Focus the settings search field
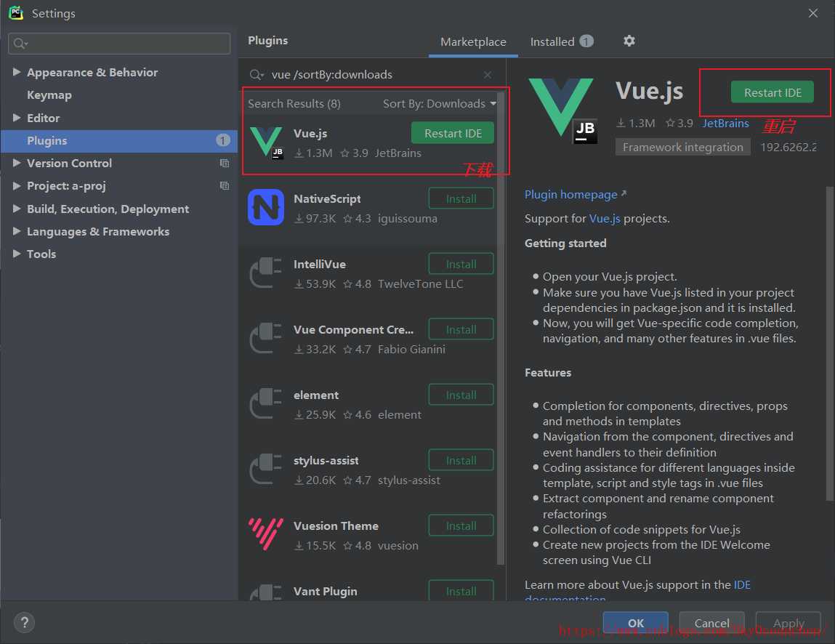The image size is (835, 644). (x=119, y=43)
